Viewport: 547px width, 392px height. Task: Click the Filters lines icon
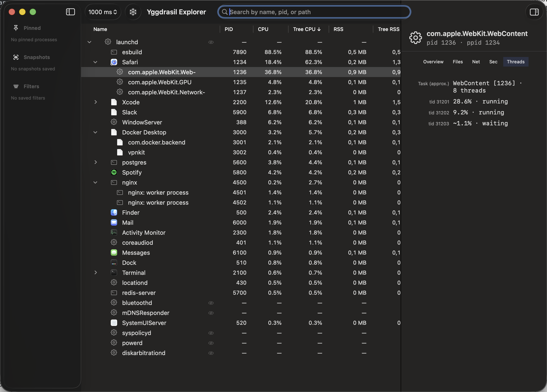click(16, 86)
